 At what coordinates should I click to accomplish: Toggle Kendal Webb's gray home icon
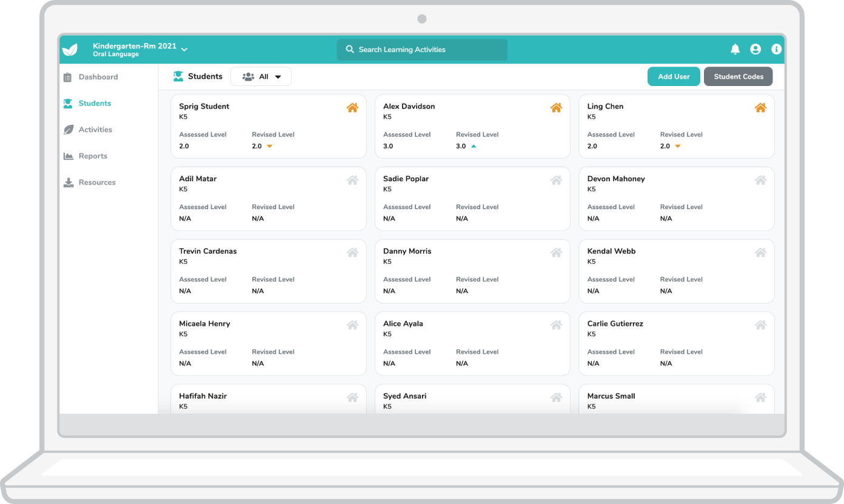pos(760,253)
